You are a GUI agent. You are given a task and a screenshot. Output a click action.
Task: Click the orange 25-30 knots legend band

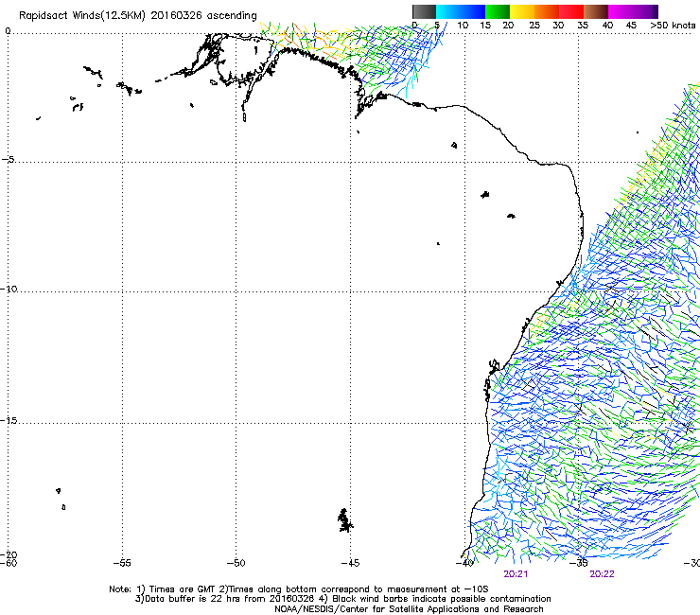click(547, 11)
